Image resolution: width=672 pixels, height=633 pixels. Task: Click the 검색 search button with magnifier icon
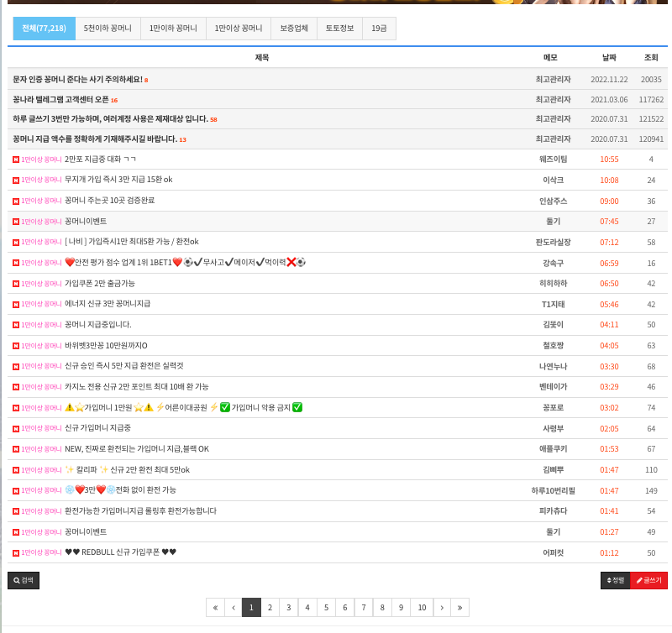[x=24, y=580]
